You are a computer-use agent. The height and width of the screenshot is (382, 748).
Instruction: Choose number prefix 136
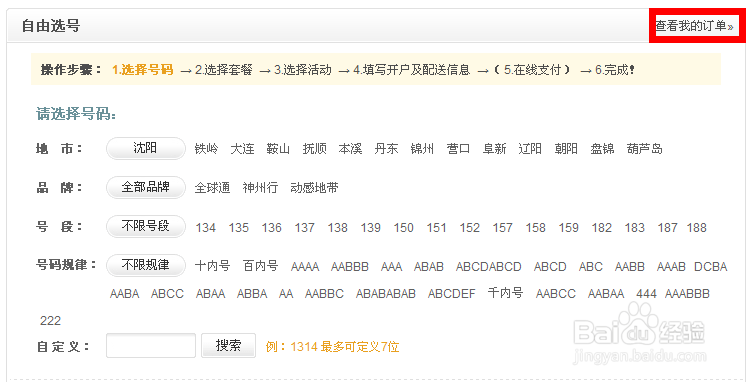point(271,228)
